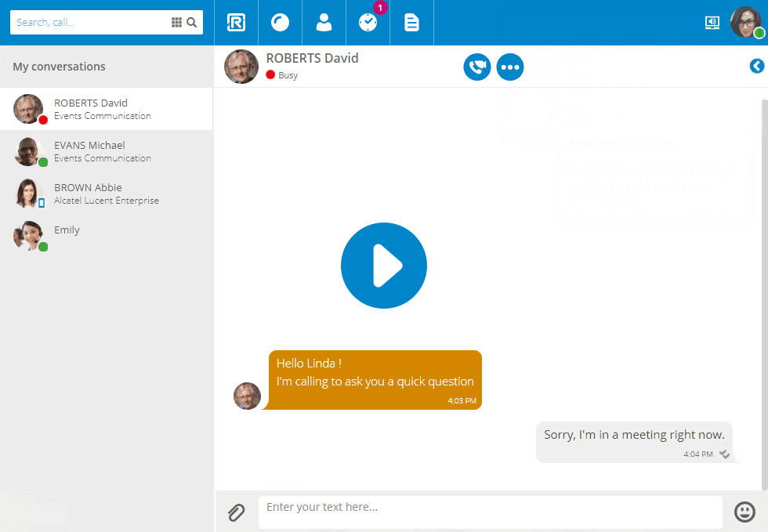Collapse the right panel chevron arrow
The width and height of the screenshot is (768, 532).
pos(756,67)
